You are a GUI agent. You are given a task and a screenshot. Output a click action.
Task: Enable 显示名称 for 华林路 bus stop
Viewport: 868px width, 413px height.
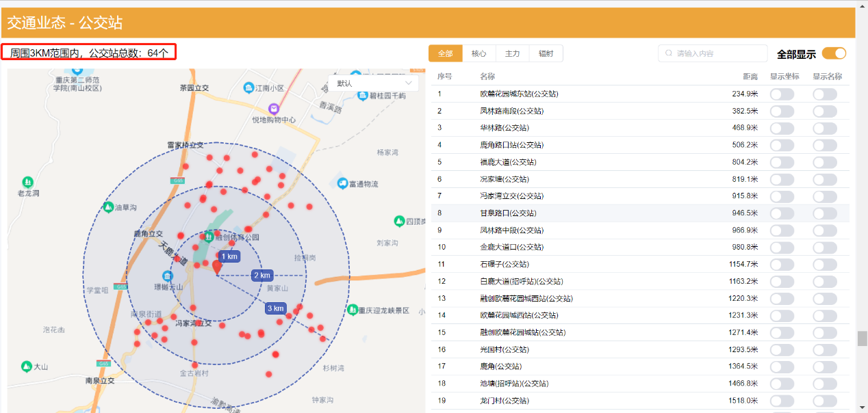click(824, 128)
